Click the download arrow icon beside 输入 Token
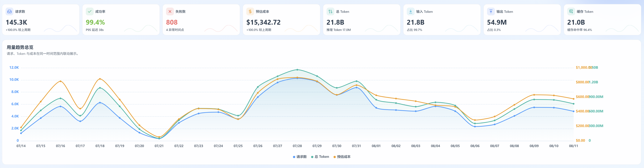 [411, 11]
